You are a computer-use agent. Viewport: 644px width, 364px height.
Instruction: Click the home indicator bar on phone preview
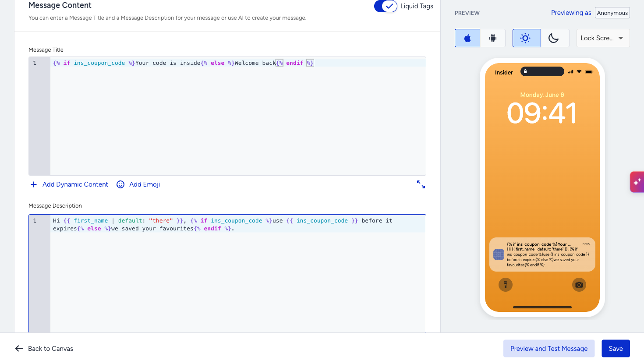tap(542, 307)
